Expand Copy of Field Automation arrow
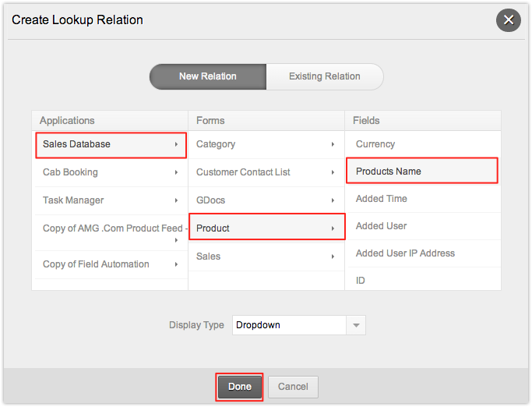 (176, 264)
